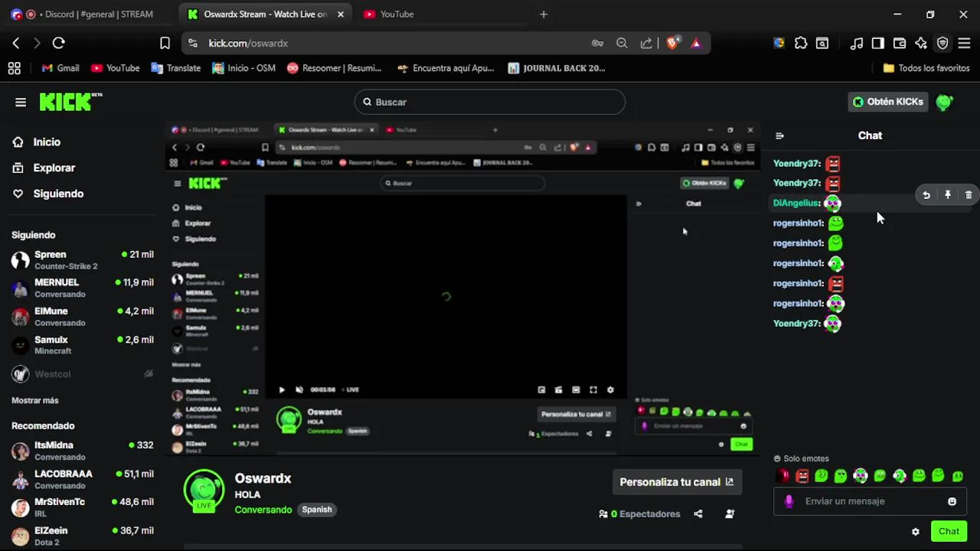Image resolution: width=980 pixels, height=551 pixels.
Task: Click DiAngelius username in chat
Action: (x=796, y=203)
